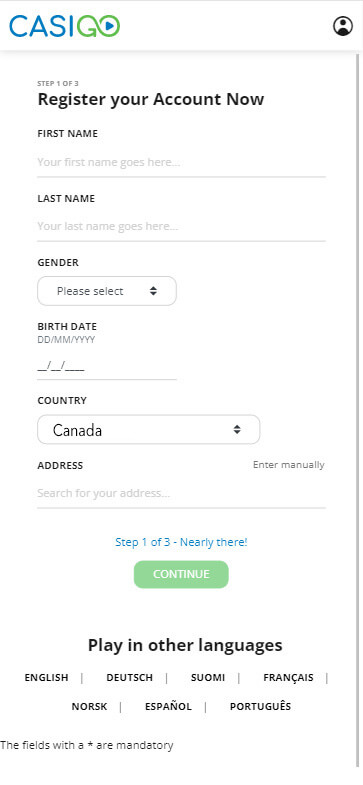Screen dimensions: 363x785
Task: Click the green Continue button
Action: coord(181,574)
